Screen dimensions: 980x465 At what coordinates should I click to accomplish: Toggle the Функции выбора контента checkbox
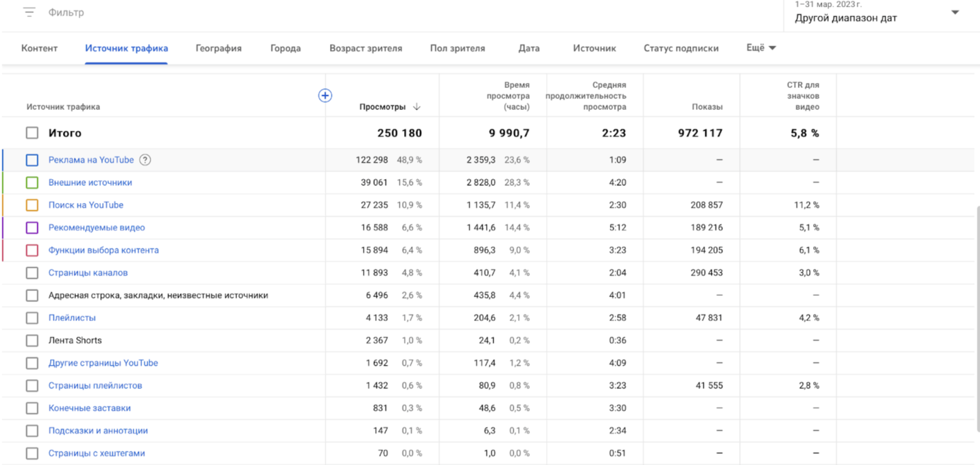coord(32,250)
